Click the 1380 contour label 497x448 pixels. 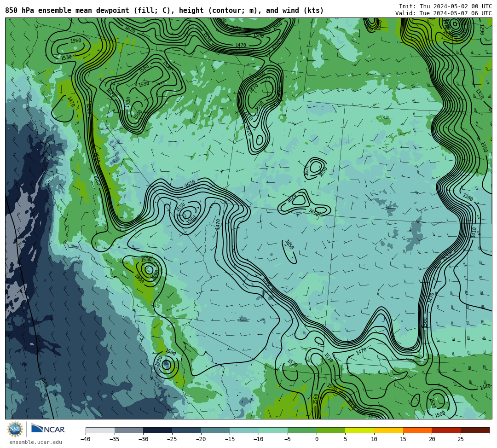[468, 197]
